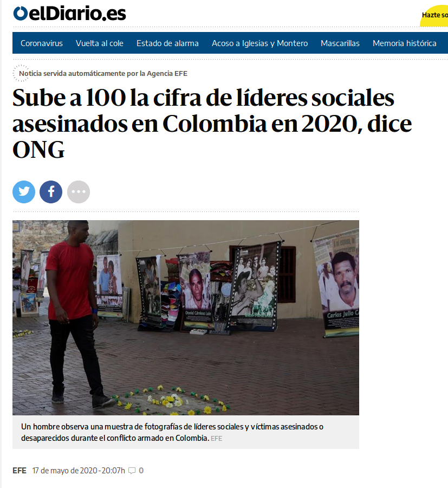The height and width of the screenshot is (488, 448).
Task: Click the comments speech bubble icon
Action: 132,471
